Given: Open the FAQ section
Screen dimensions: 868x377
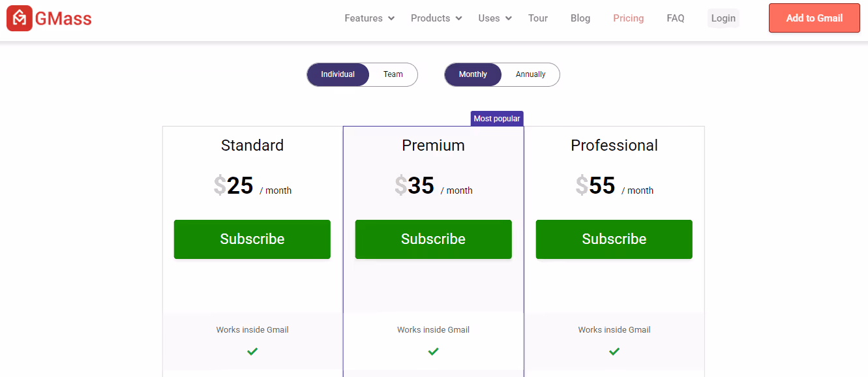Looking at the screenshot, I should [x=675, y=18].
